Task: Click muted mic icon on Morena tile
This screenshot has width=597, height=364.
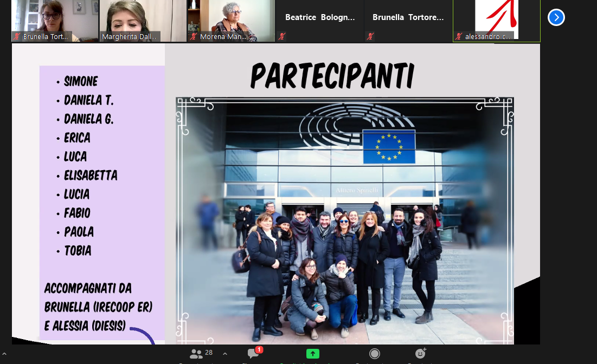Action: point(194,36)
